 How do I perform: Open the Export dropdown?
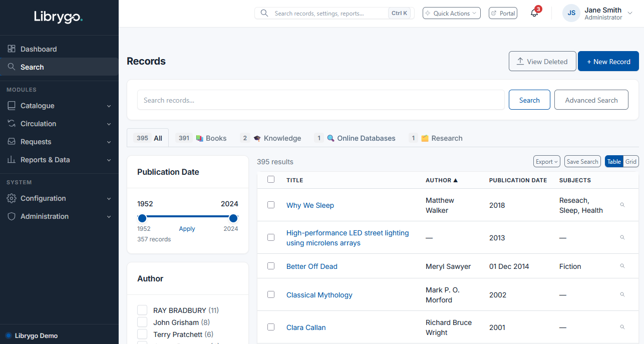pos(546,161)
